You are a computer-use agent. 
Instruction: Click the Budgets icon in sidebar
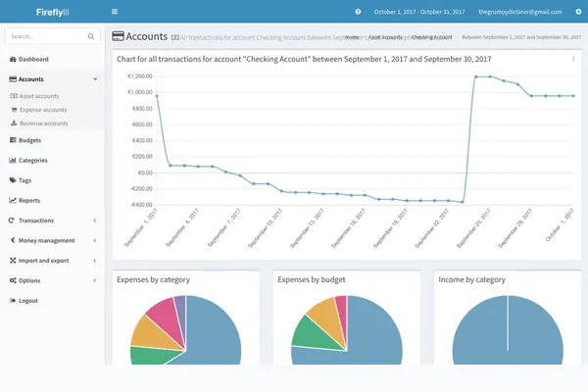click(12, 140)
